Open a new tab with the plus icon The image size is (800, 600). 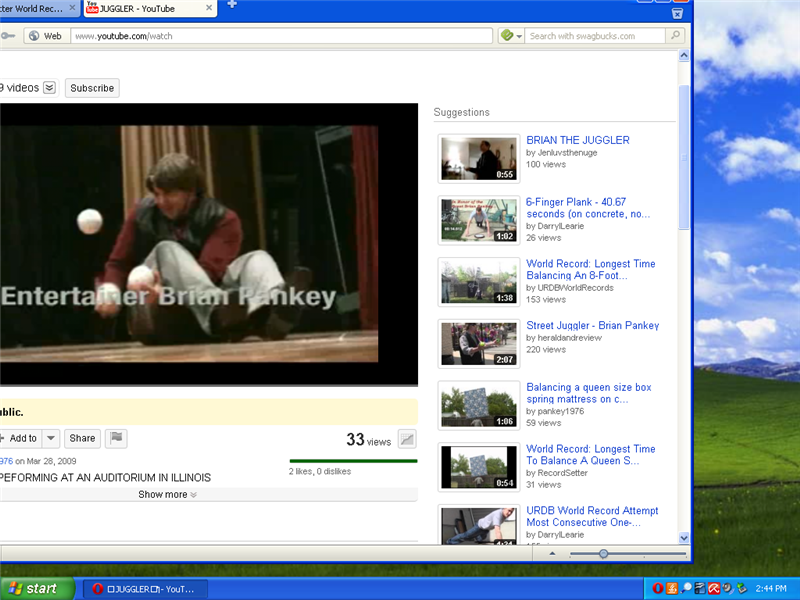pyautogui.click(x=232, y=5)
